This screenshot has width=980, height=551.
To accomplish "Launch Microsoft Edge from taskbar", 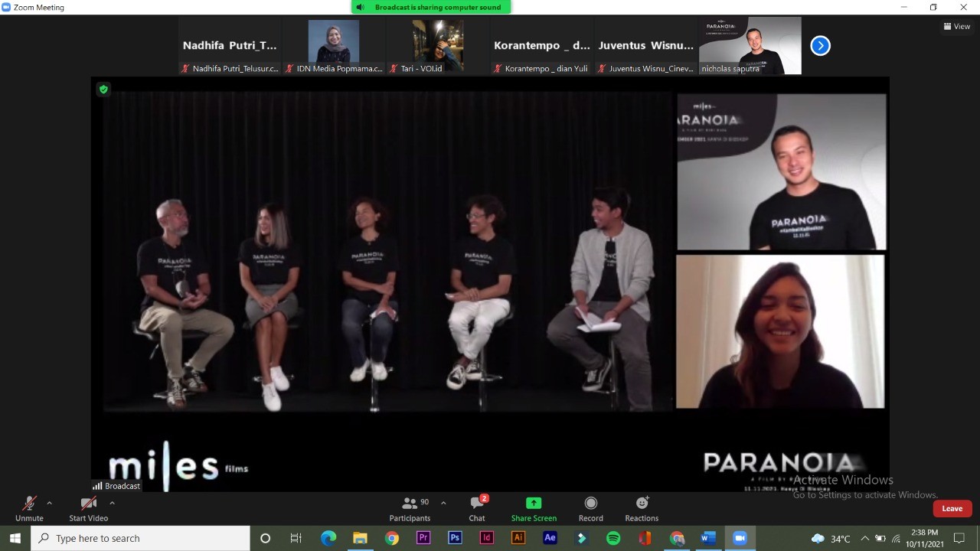I will coord(328,538).
